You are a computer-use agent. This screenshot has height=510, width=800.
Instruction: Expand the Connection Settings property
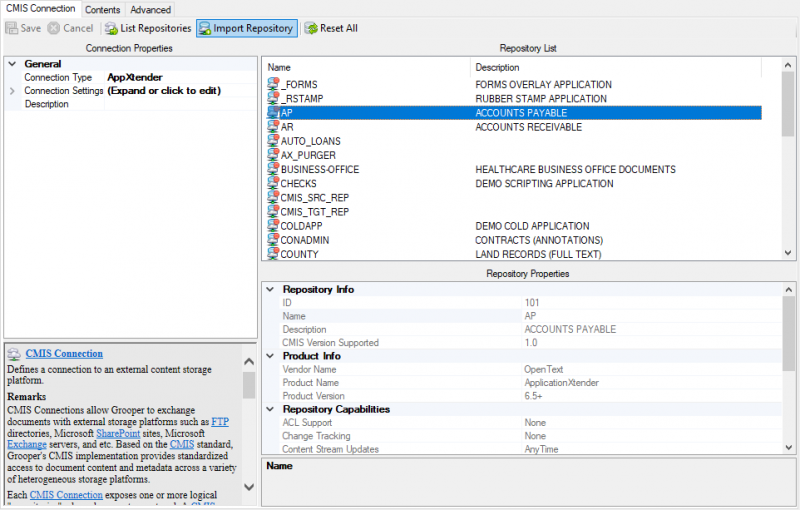12,91
